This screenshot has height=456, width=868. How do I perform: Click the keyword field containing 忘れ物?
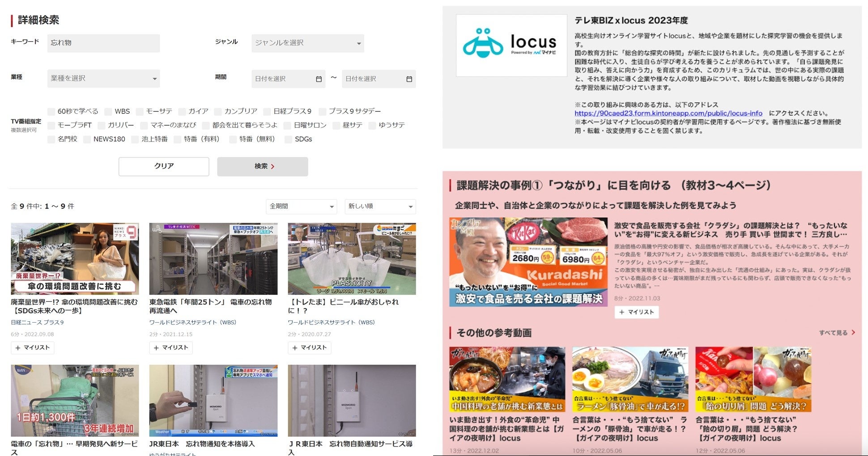tap(103, 43)
